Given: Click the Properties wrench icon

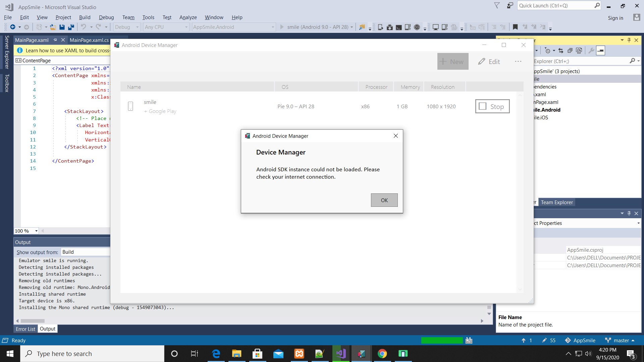Looking at the screenshot, I should 591,51.
